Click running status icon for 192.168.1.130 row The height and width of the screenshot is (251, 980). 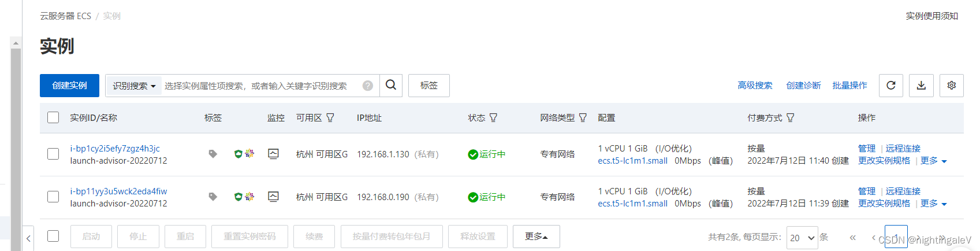[x=473, y=154]
